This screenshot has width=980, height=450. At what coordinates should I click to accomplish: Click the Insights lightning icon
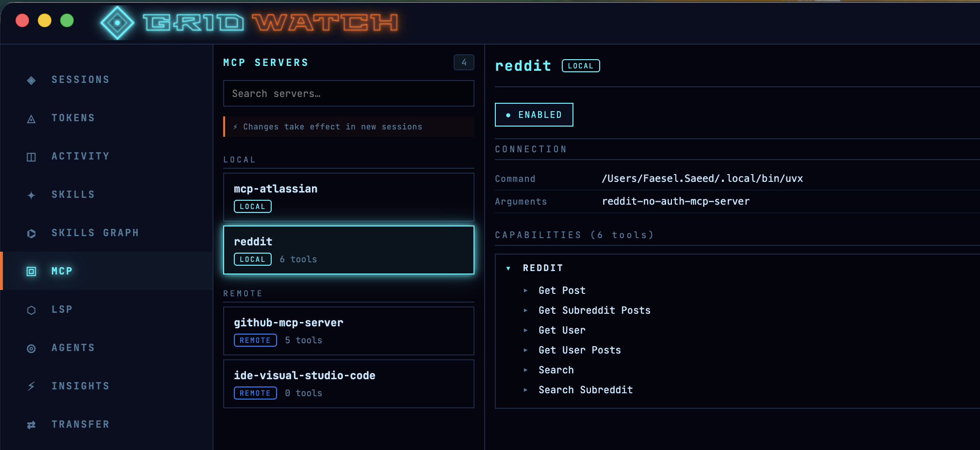click(31, 386)
